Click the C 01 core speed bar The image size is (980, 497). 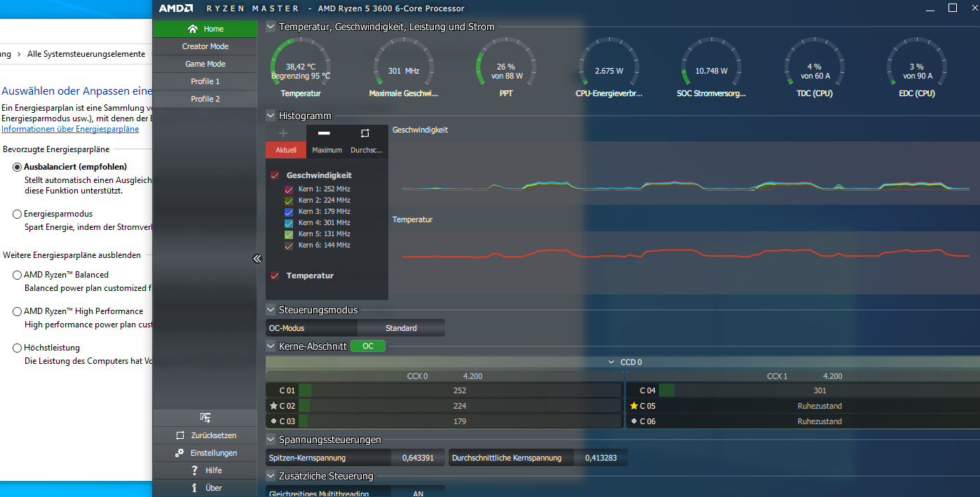(x=460, y=390)
